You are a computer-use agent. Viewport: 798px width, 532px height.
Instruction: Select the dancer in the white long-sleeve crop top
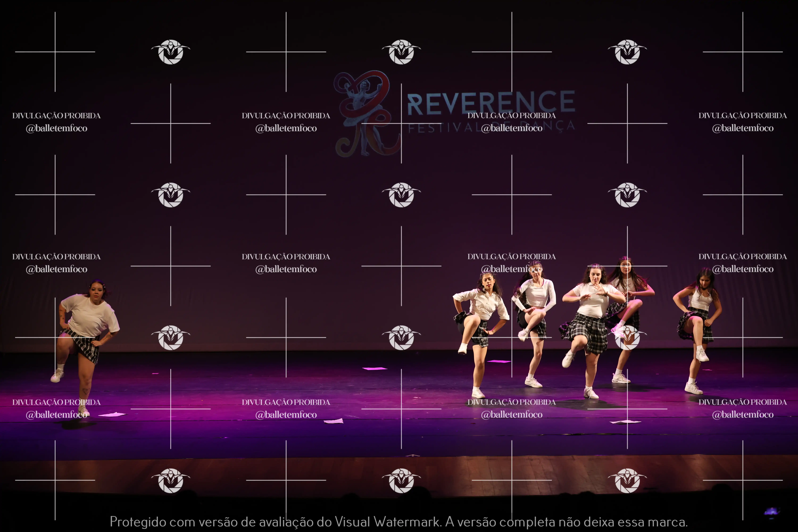(536, 294)
